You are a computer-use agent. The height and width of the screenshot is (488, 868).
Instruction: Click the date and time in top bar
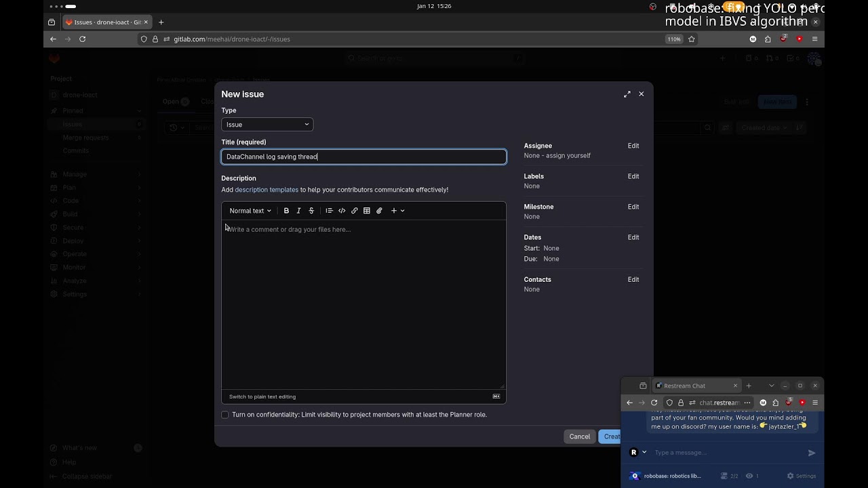click(434, 6)
